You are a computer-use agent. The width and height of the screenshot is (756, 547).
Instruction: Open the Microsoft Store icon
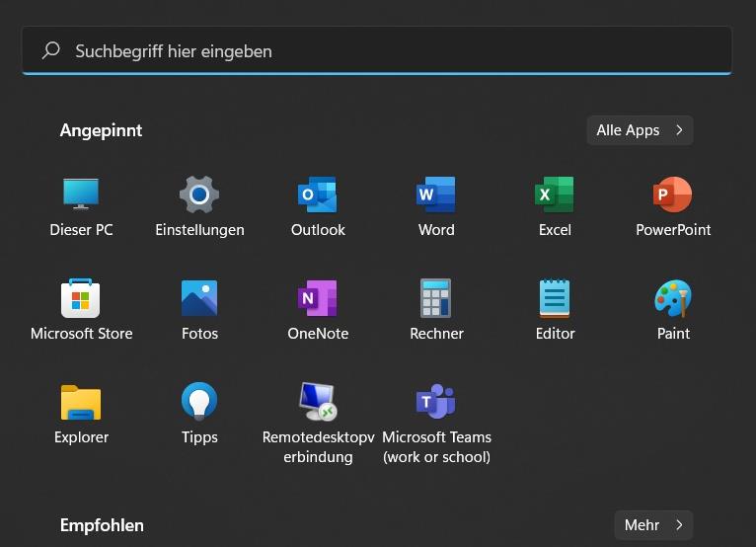coord(81,298)
